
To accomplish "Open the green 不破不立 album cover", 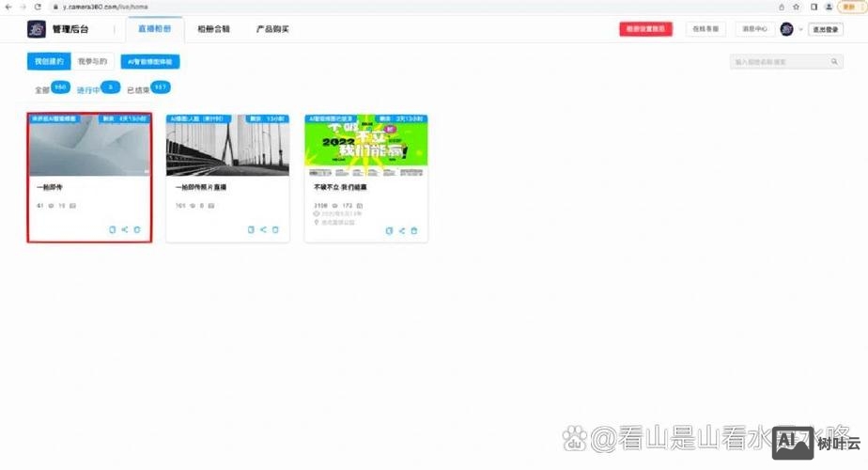I will 366,146.
